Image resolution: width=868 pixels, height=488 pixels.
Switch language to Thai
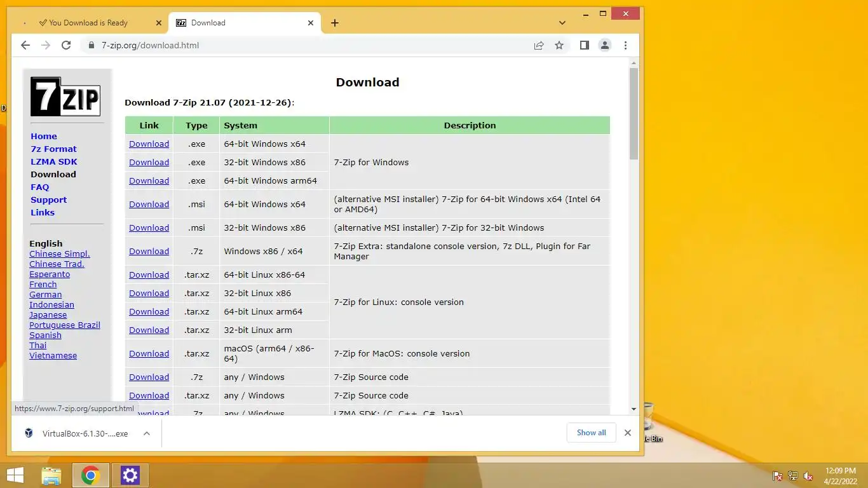pos(37,345)
